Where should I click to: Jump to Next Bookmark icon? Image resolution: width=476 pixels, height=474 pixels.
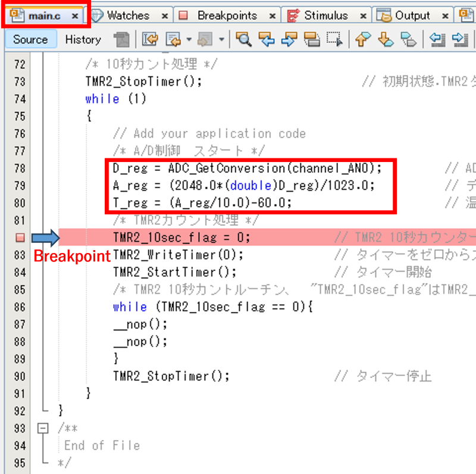[386, 40]
